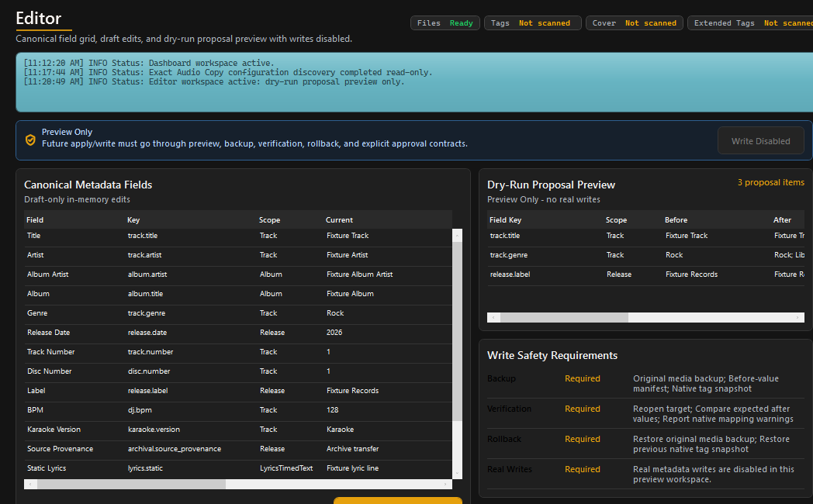
Task: Select the Extended Tags status badge
Action: click(x=750, y=22)
